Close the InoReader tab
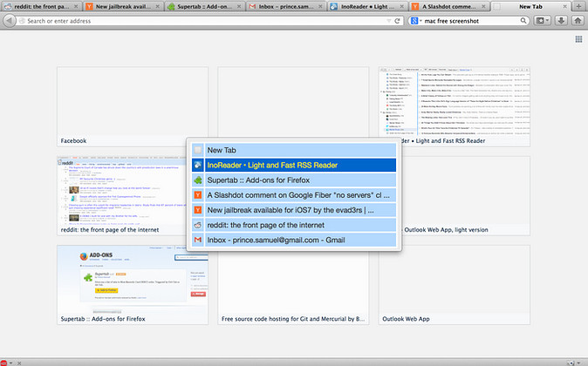Viewport: 588px width, 366px height. click(x=402, y=6)
